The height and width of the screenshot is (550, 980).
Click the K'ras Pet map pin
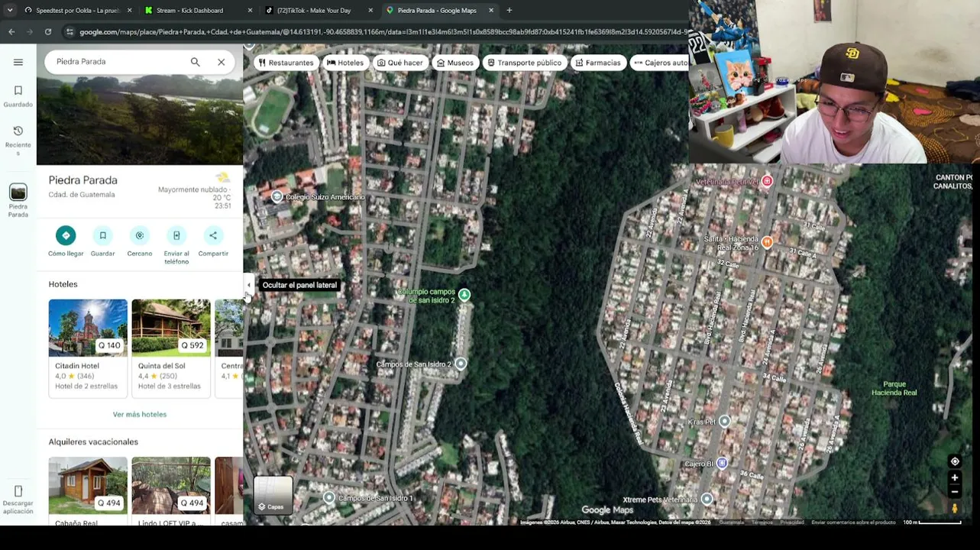(x=725, y=422)
